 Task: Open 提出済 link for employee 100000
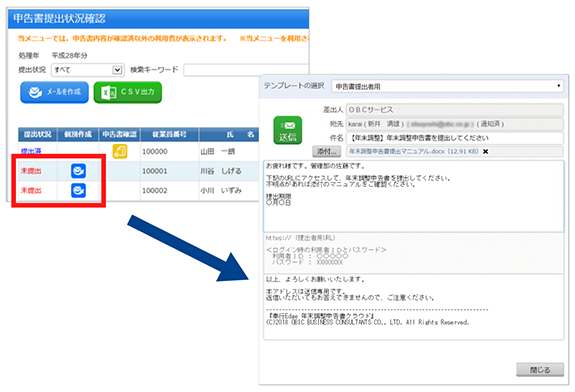[31, 151]
